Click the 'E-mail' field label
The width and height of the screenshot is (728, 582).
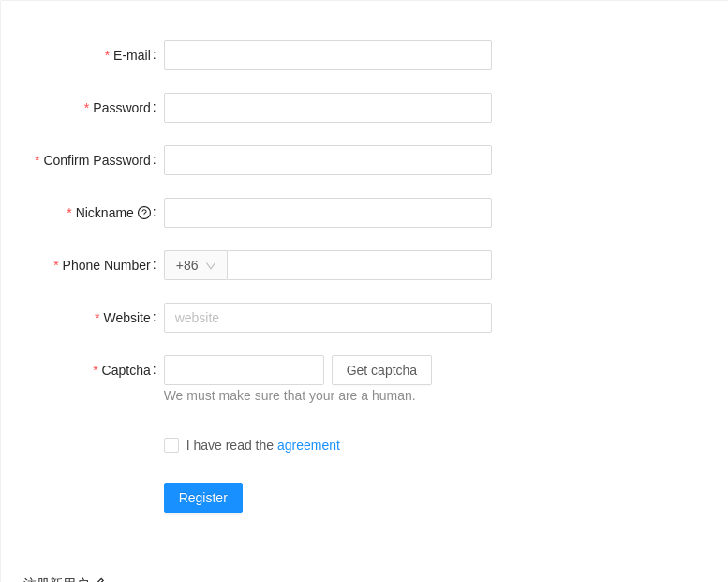point(132,55)
